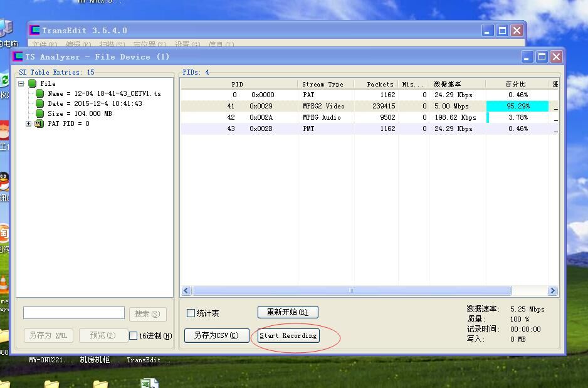The width and height of the screenshot is (588, 388).
Task: Click the 搜索(S) search button
Action: coord(147,314)
